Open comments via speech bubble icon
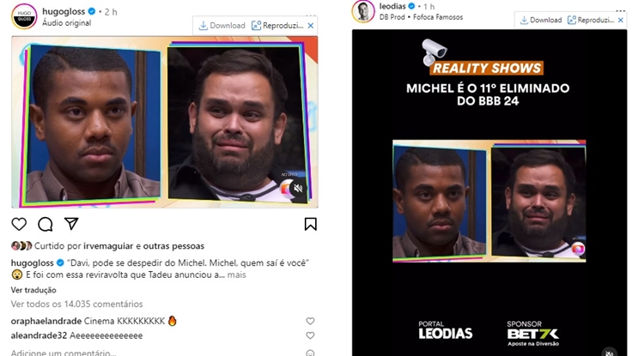The image size is (644, 356). (x=46, y=224)
